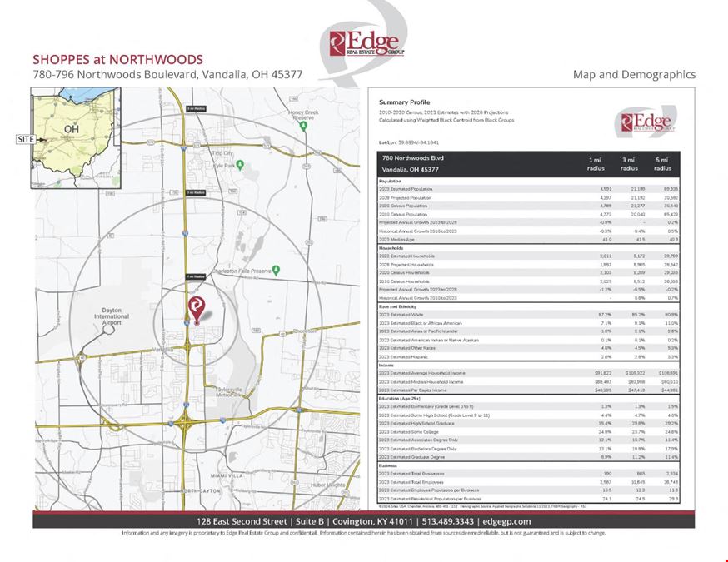The image size is (728, 562).
Task: Click the 1 mi radius column header
Action: [596, 164]
